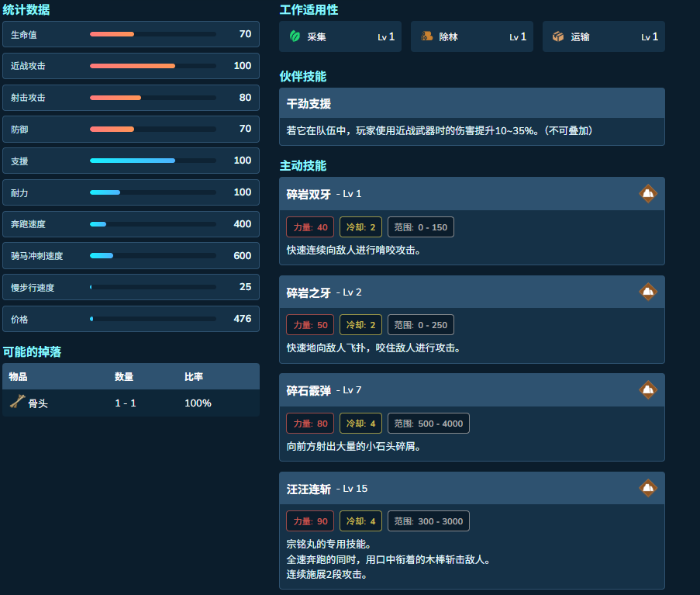Click the ground element icon on 碎岩双牙
The image size is (700, 595).
(x=648, y=193)
